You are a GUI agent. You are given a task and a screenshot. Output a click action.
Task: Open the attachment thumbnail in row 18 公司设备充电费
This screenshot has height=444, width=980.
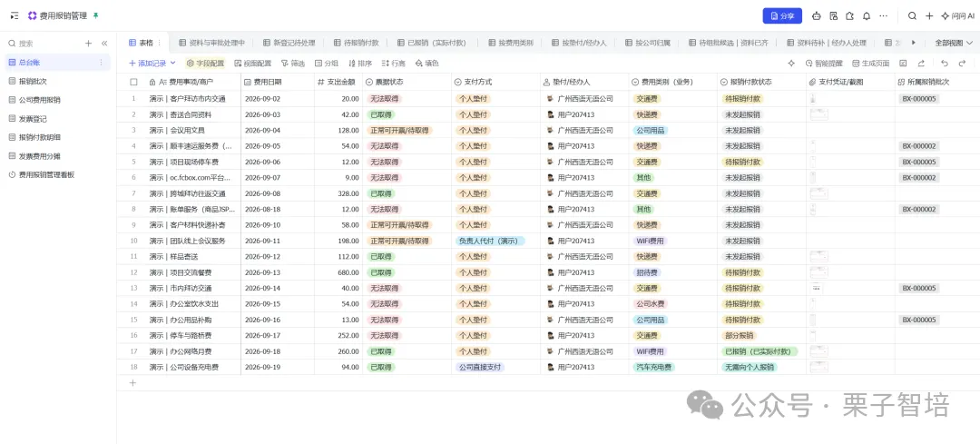pos(818,367)
